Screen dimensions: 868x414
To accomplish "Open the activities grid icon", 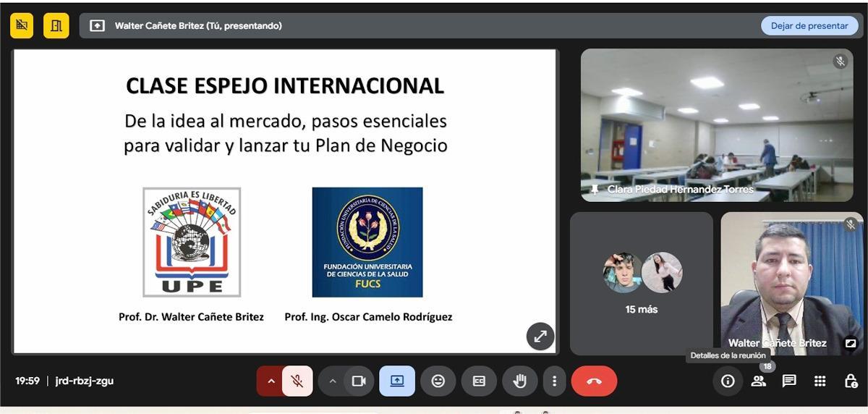I will click(820, 381).
